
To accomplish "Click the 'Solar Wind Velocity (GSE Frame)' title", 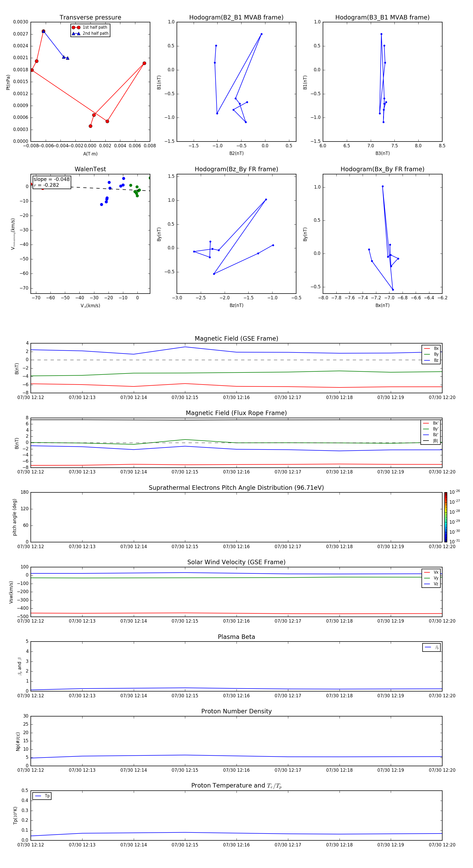I will coord(236,562).
